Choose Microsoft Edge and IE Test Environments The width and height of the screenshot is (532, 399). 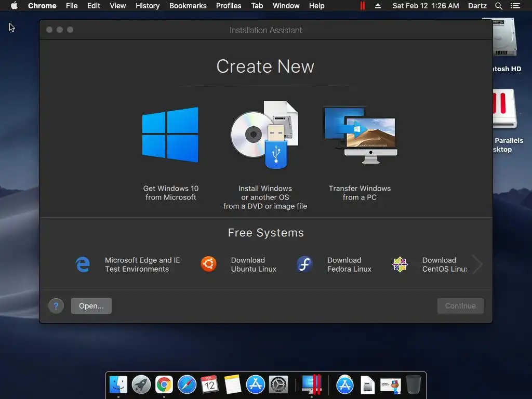tap(142, 264)
